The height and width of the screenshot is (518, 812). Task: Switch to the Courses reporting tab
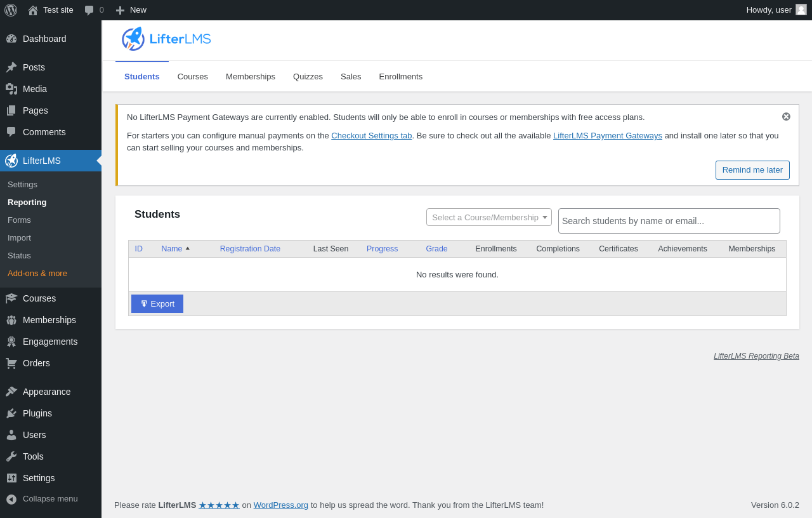coord(193,77)
